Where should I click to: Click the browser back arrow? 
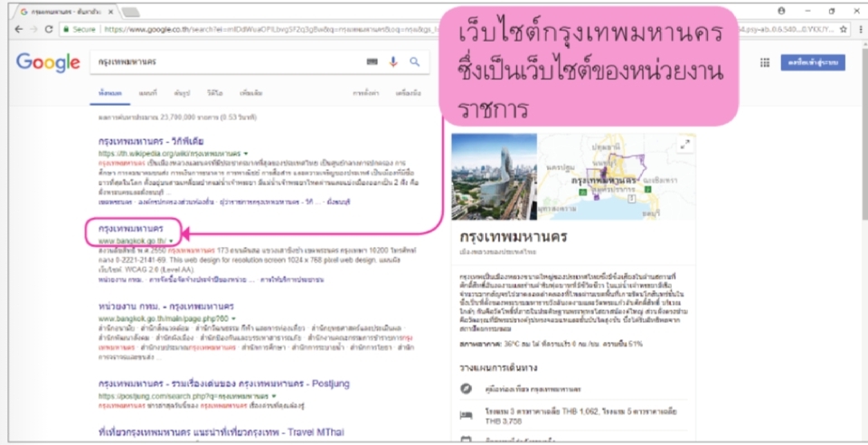pyautogui.click(x=20, y=29)
